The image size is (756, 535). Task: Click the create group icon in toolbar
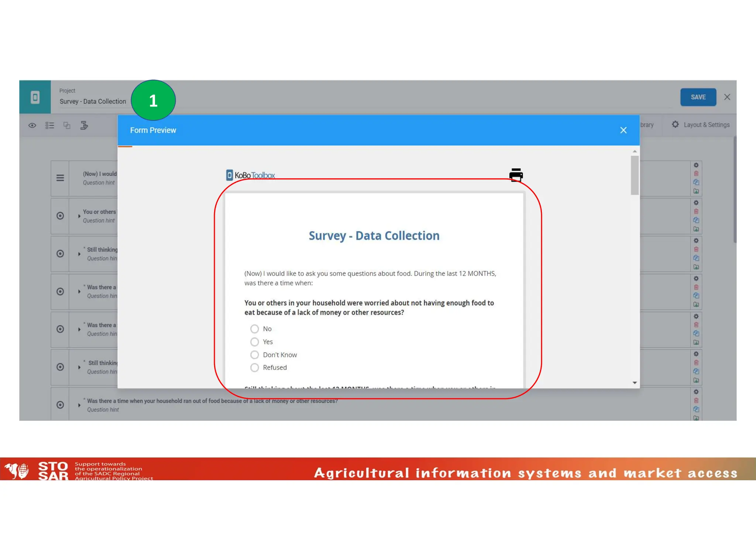pos(67,125)
